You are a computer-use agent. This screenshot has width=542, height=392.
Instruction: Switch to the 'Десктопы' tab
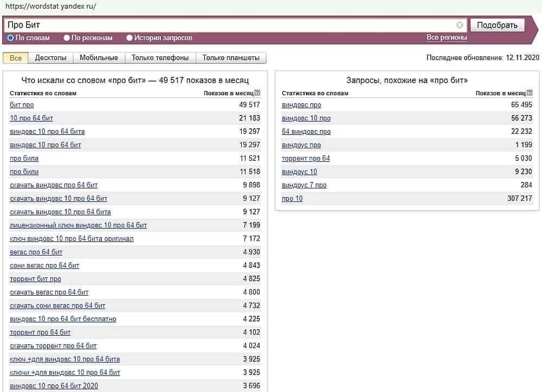coord(50,58)
